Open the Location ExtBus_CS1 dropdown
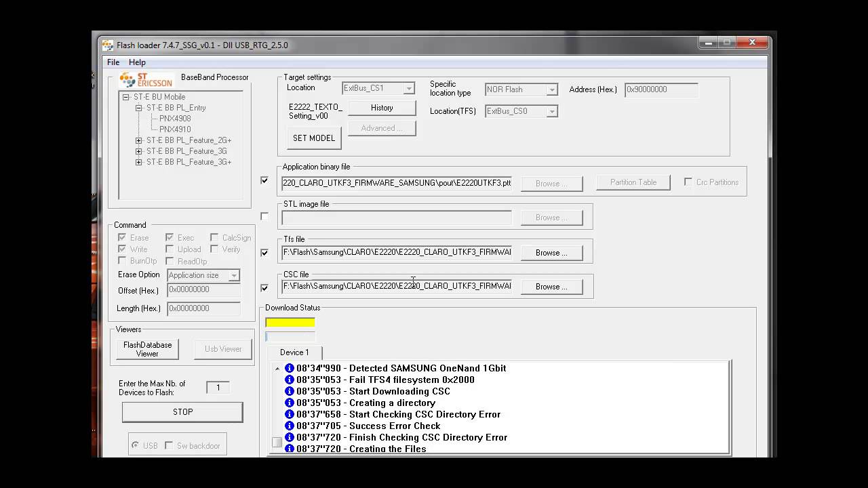Screen dimensions: 868x488 coord(408,89)
